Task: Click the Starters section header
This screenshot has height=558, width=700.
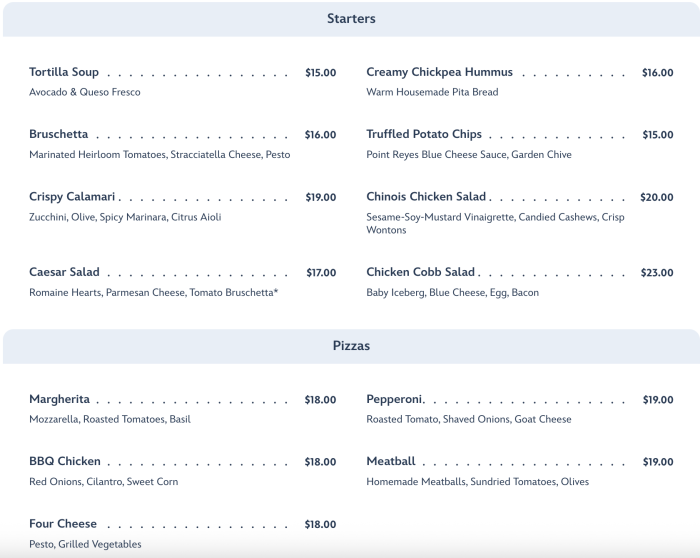Action: [351, 19]
